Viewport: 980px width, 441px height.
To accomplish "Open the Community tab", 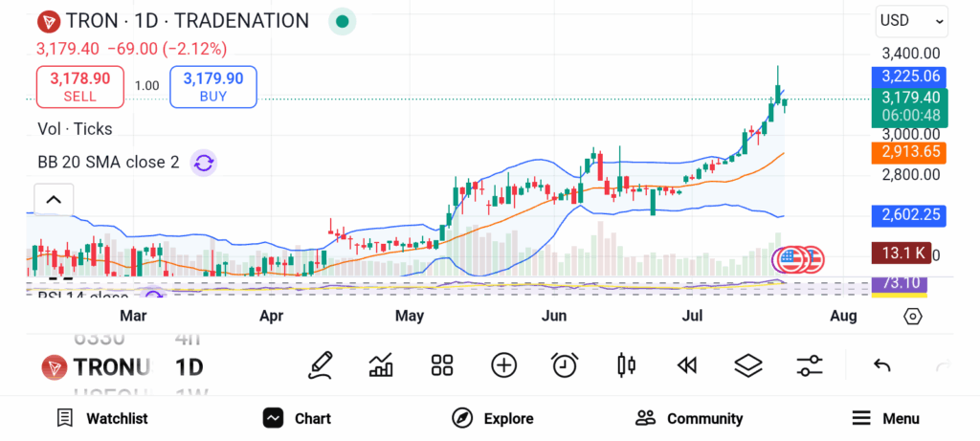I will tap(689, 418).
